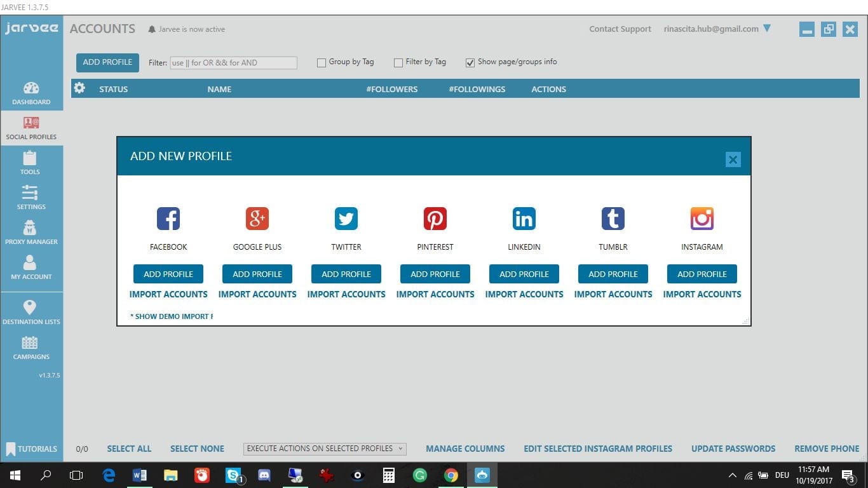Click the bell icon beside Jarvee is now active
Image resolution: width=868 pixels, height=488 pixels.
(152, 29)
